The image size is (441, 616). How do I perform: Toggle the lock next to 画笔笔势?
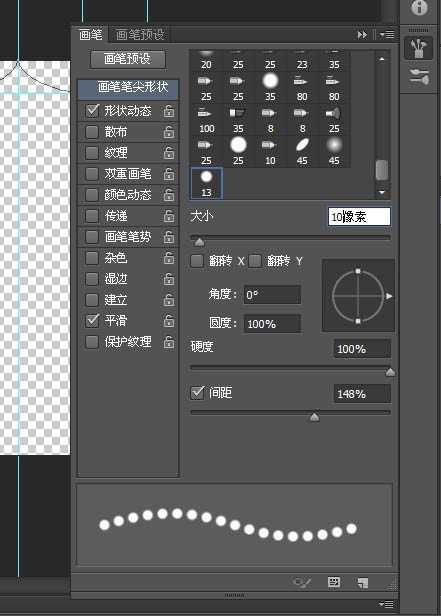point(169,237)
